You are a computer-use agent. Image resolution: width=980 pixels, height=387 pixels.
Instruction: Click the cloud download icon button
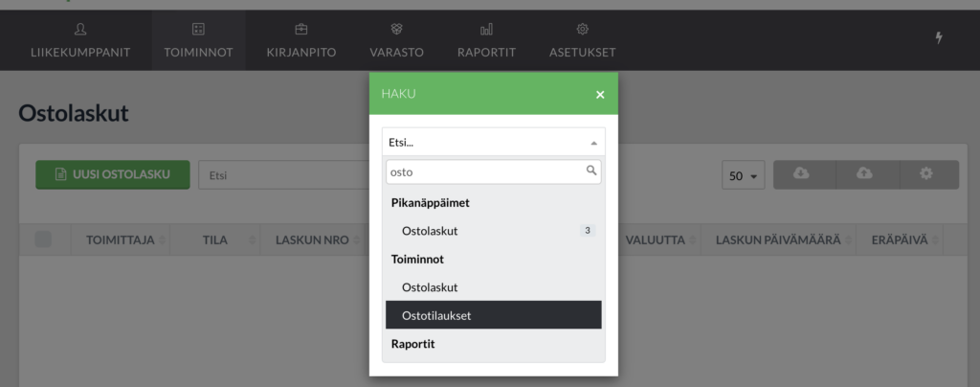[x=804, y=174]
